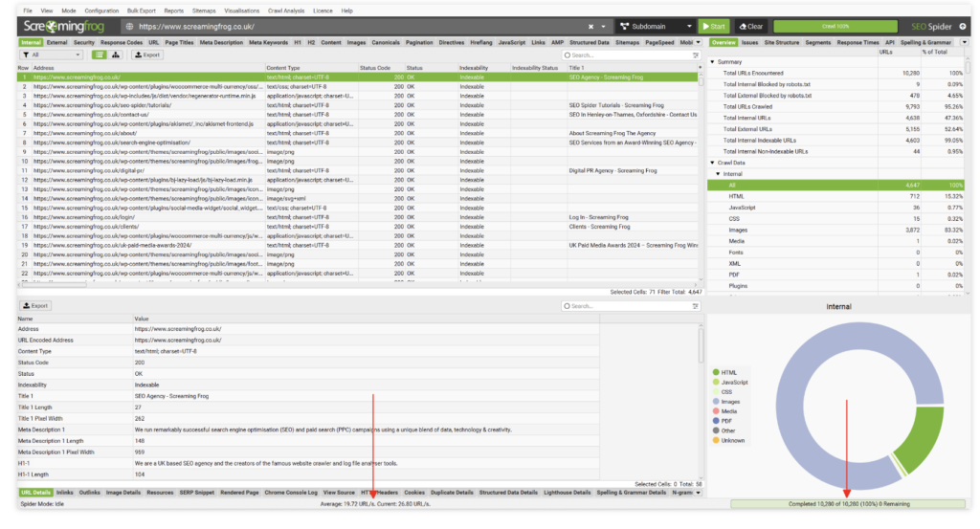This screenshot has height=529, width=980.
Task: Show more main tabs with overflow arrow
Action: click(698, 42)
